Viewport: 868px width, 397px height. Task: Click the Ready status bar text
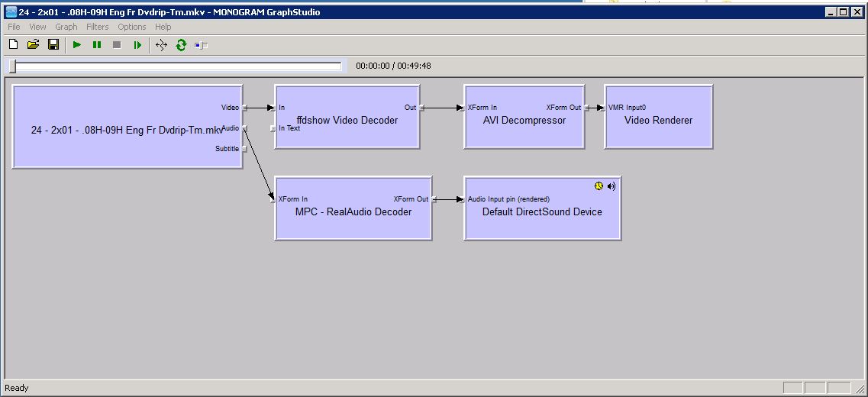(x=17, y=388)
